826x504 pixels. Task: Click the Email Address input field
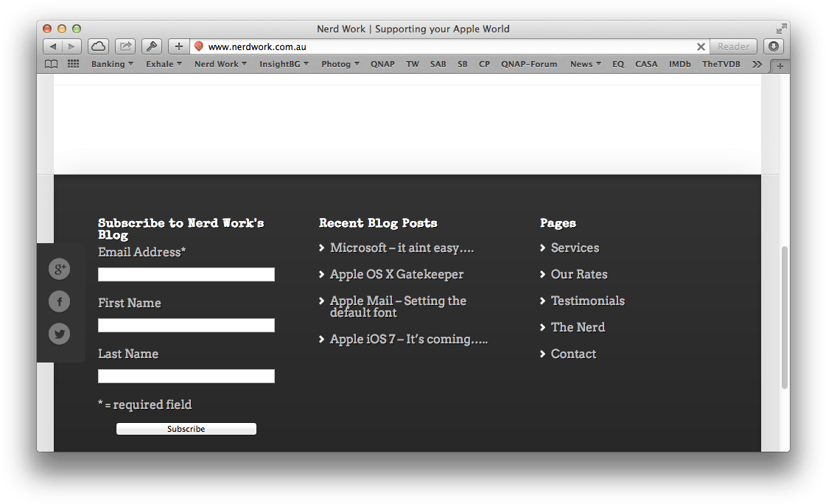(x=186, y=274)
